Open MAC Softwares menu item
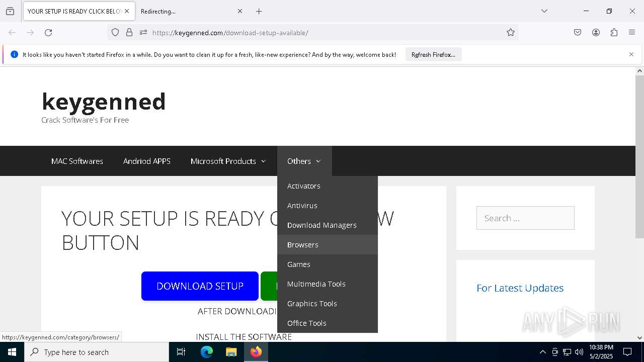This screenshot has height=362, width=644. [77, 161]
